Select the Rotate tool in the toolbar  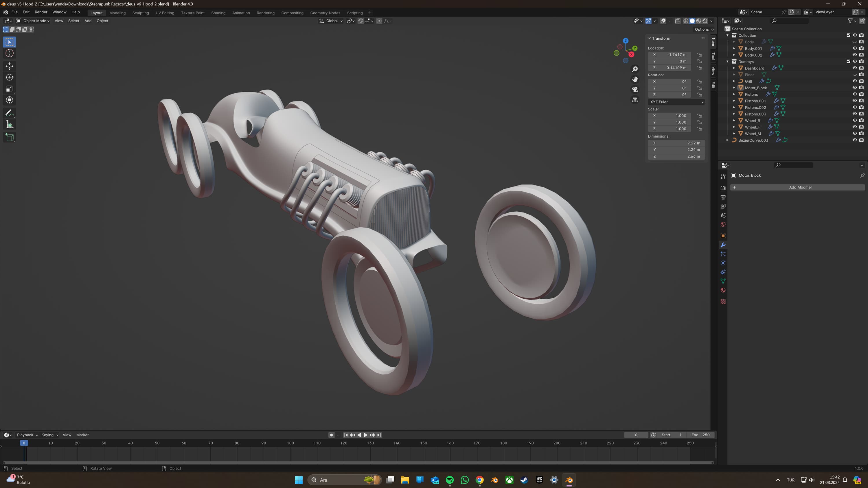coord(10,77)
